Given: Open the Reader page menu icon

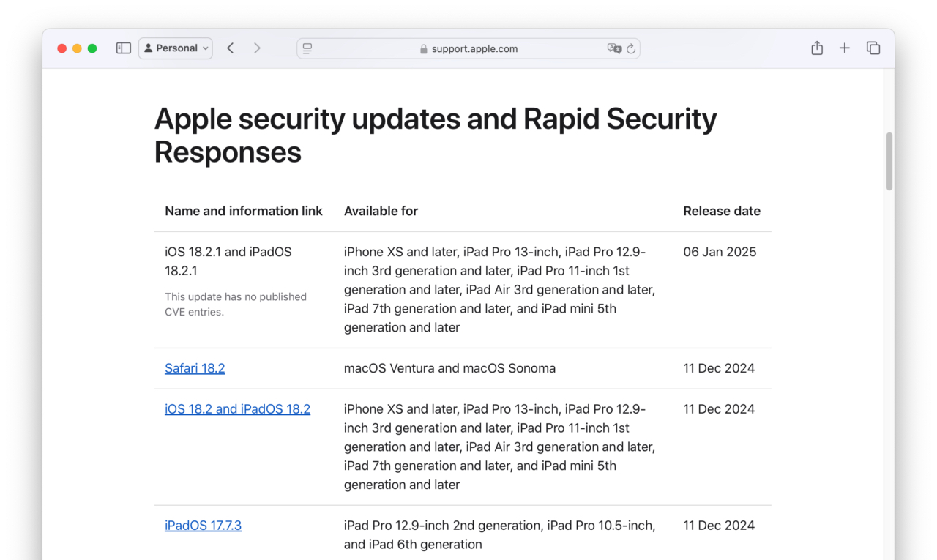Looking at the screenshot, I should [x=307, y=49].
